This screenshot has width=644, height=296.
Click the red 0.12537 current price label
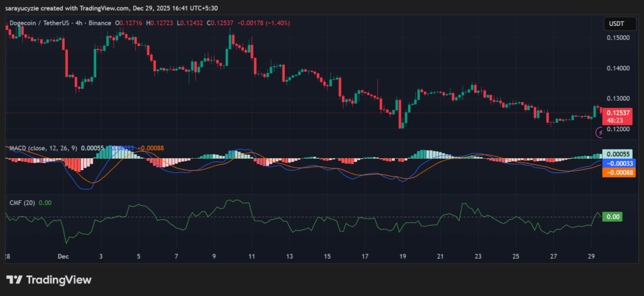coord(614,113)
